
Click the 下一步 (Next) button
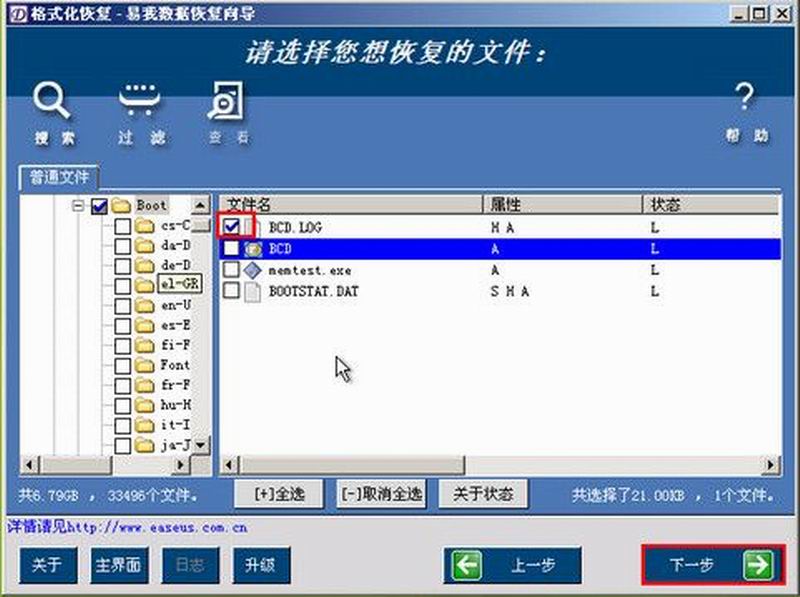coord(693,564)
